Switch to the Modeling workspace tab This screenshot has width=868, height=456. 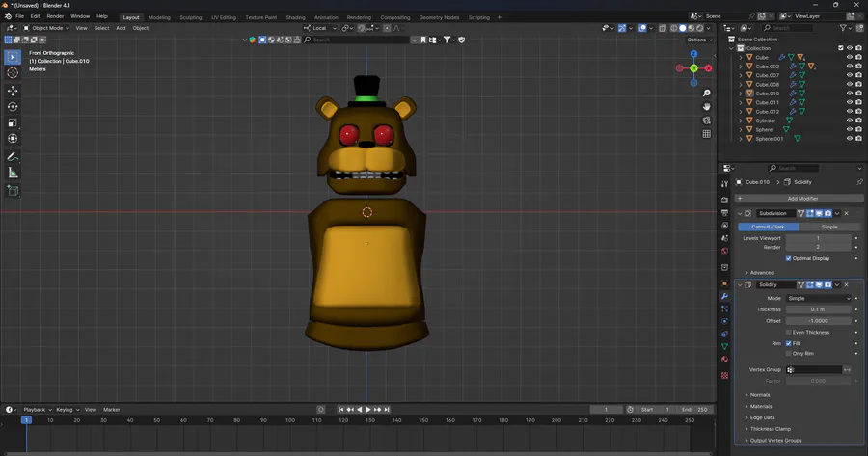click(159, 17)
